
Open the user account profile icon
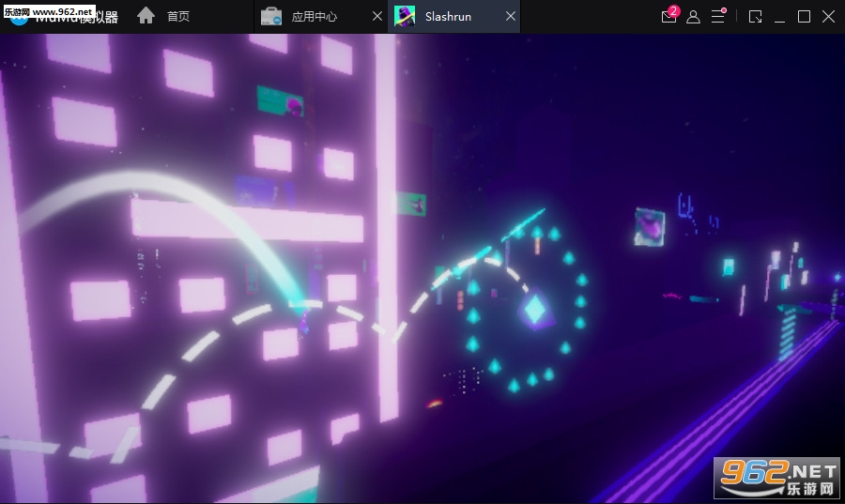(x=693, y=16)
